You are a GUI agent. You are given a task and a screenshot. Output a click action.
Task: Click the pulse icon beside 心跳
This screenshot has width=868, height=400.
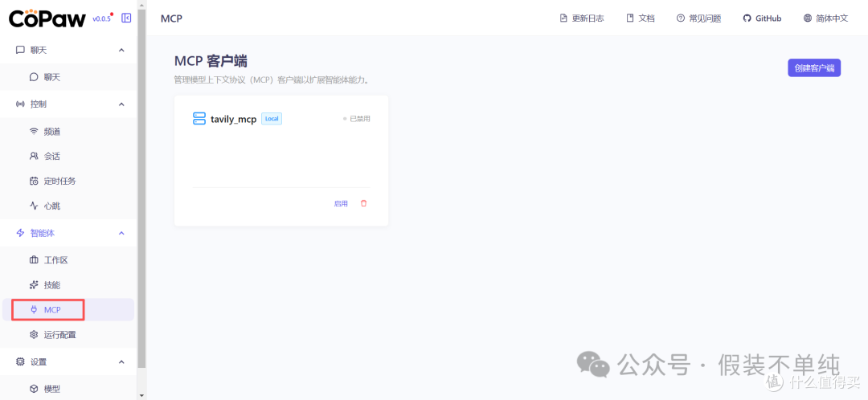coord(34,206)
